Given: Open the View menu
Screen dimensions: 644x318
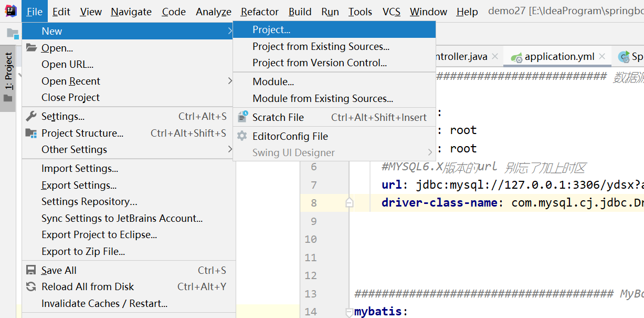Looking at the screenshot, I should pyautogui.click(x=91, y=12).
